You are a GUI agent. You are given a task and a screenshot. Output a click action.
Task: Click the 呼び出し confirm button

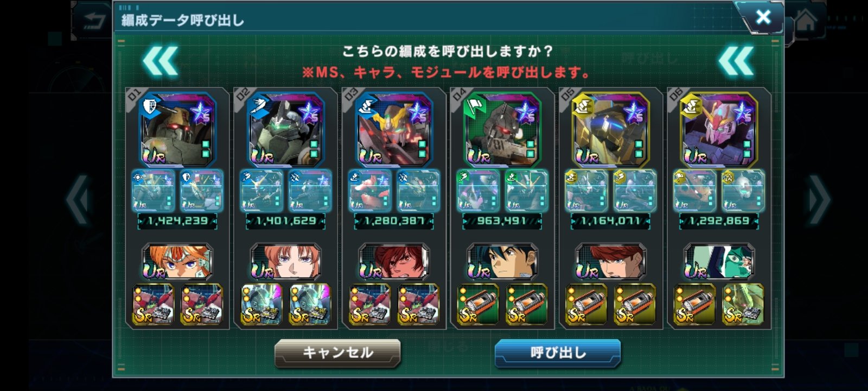click(x=558, y=353)
